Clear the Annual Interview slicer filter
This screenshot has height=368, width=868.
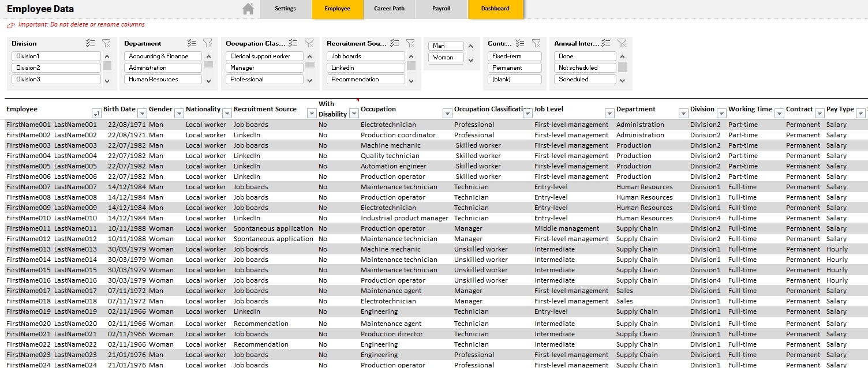[x=622, y=43]
